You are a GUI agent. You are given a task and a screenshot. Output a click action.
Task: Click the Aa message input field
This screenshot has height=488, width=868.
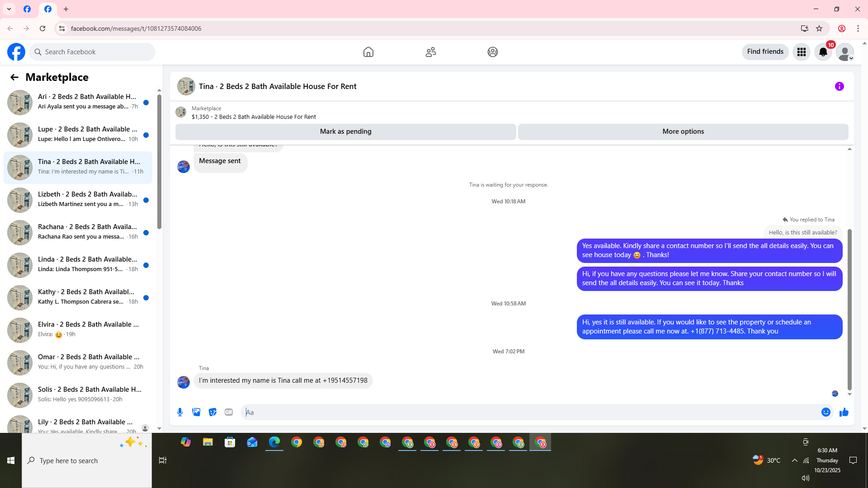pos(529,412)
